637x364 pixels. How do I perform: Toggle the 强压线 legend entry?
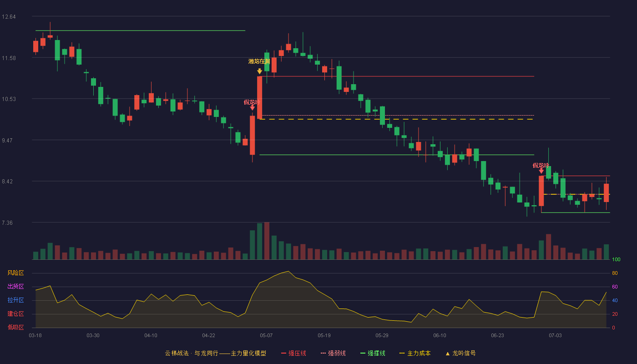click(293, 353)
